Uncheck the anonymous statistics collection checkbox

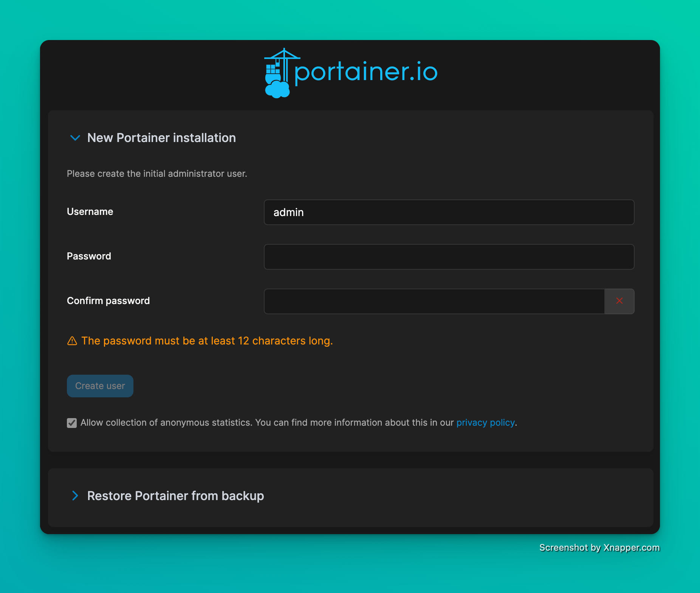pyautogui.click(x=72, y=423)
